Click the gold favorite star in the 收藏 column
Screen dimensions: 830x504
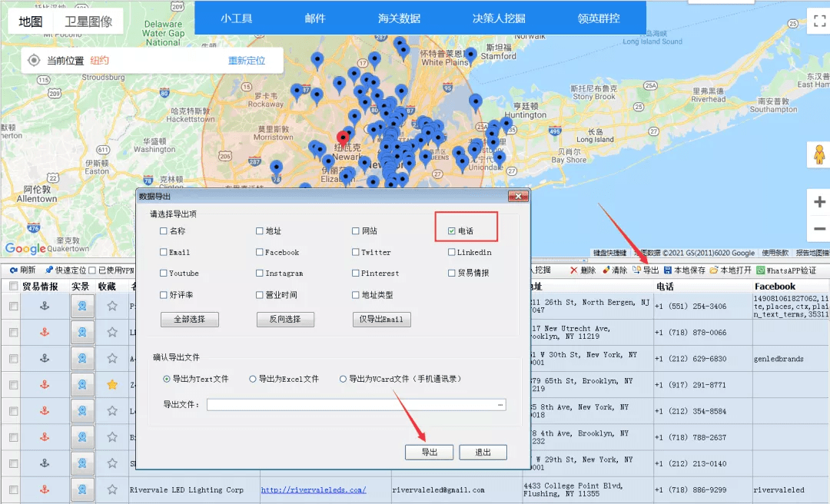[x=112, y=385]
